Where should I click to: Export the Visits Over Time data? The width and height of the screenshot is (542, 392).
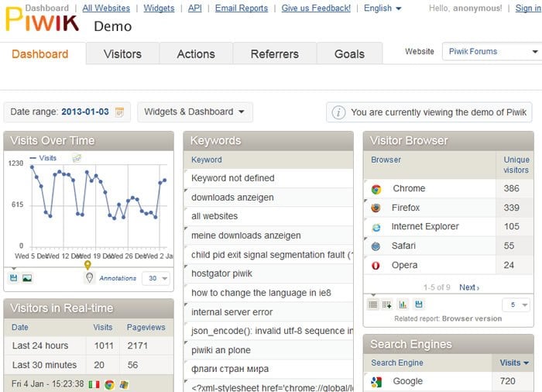click(13, 278)
